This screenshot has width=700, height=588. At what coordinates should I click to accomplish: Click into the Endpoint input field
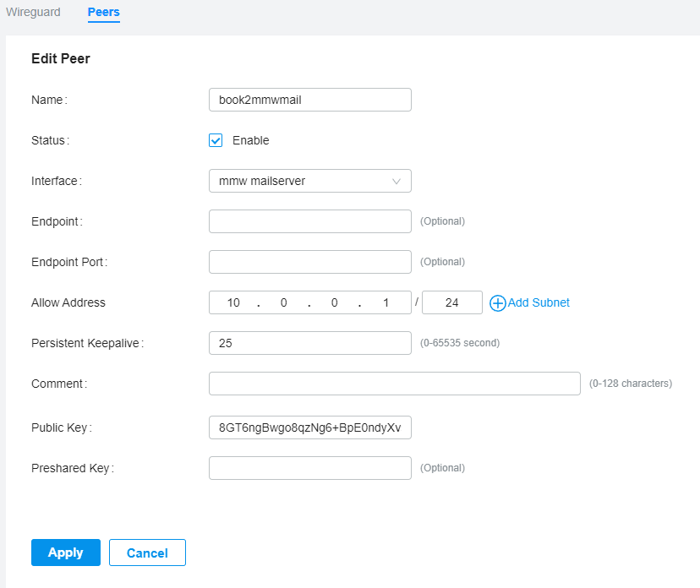click(309, 221)
